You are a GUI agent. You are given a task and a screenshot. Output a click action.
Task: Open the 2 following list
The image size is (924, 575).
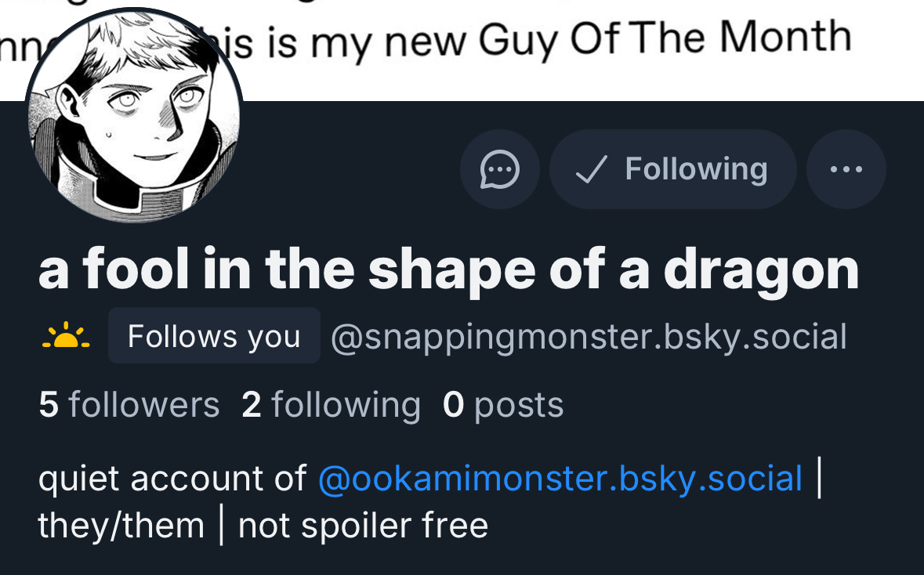pos(331,405)
